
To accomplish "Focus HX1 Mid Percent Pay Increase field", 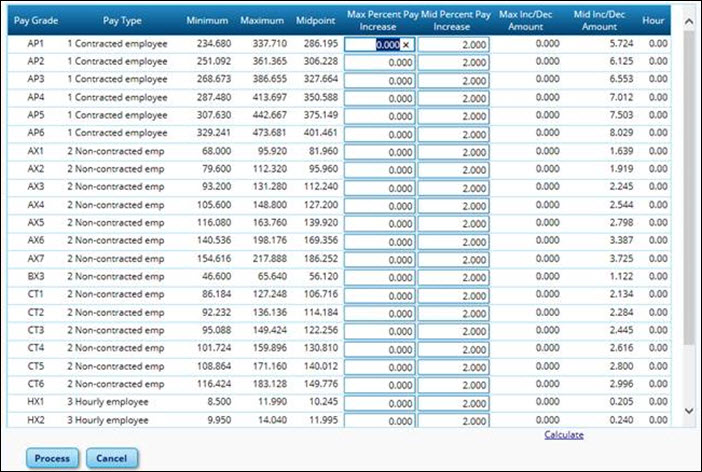I will coord(454,403).
